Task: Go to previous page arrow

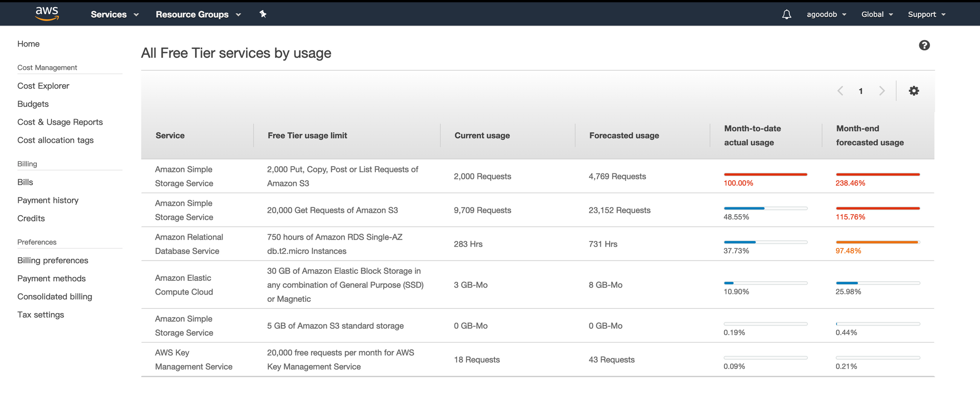Action: (x=840, y=91)
